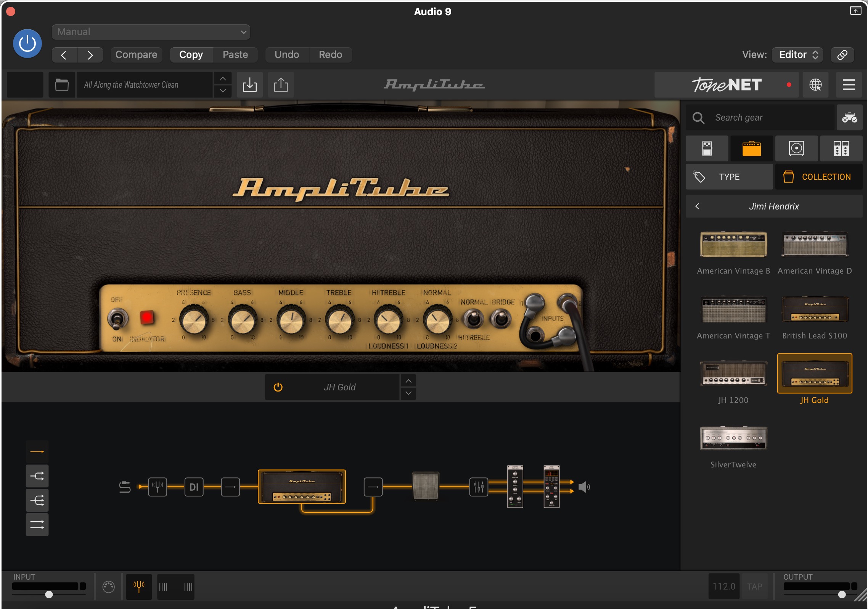Viewport: 868px width, 609px height.
Task: Open the preset browser folder icon
Action: pos(62,85)
